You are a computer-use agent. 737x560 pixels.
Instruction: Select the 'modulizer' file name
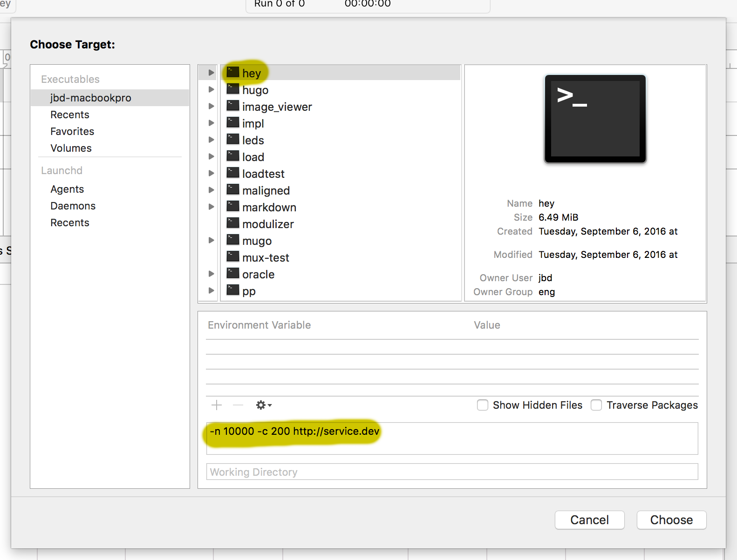coord(268,224)
